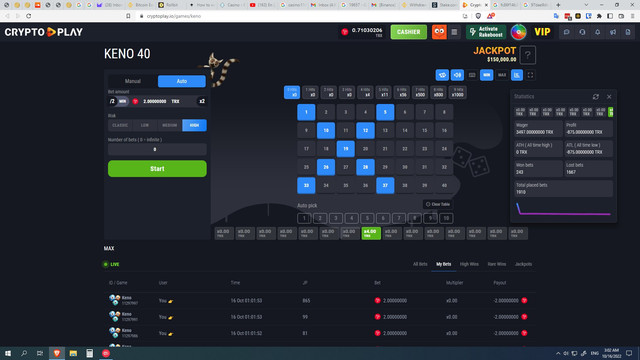This screenshot has width=640, height=360.
Task: Open the menu icon beside the owl avatar
Action: coord(454,32)
